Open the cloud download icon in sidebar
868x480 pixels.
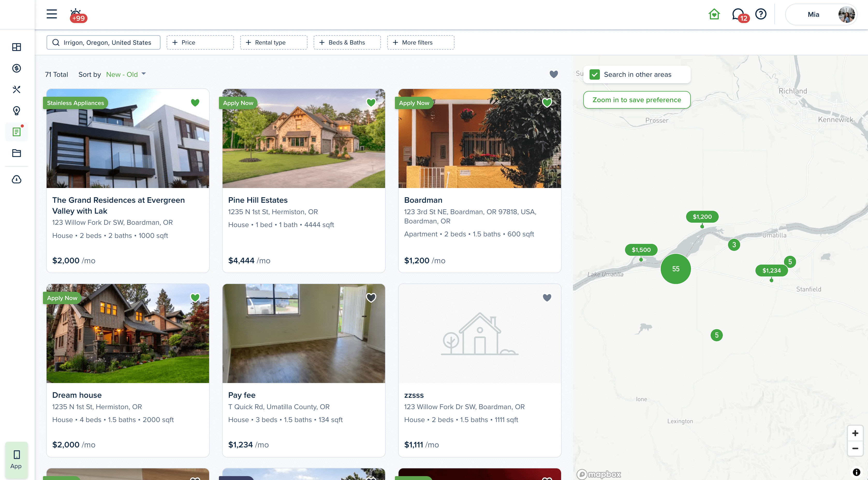coord(17,179)
